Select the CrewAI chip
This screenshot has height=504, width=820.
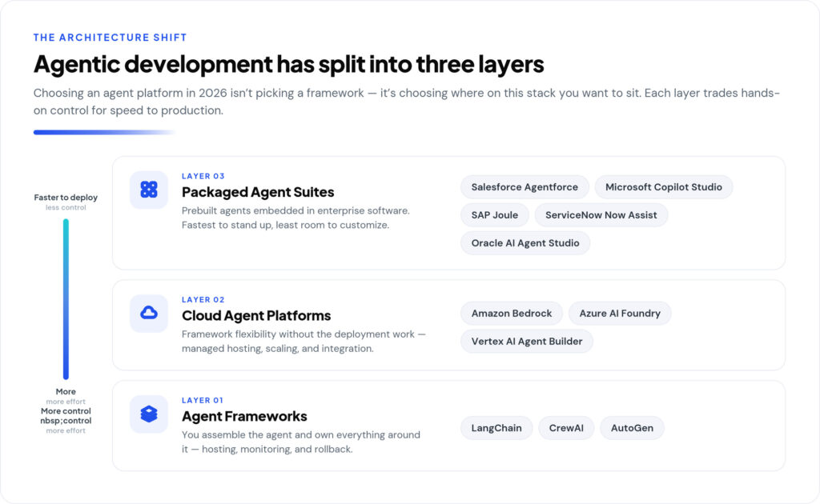[566, 428]
